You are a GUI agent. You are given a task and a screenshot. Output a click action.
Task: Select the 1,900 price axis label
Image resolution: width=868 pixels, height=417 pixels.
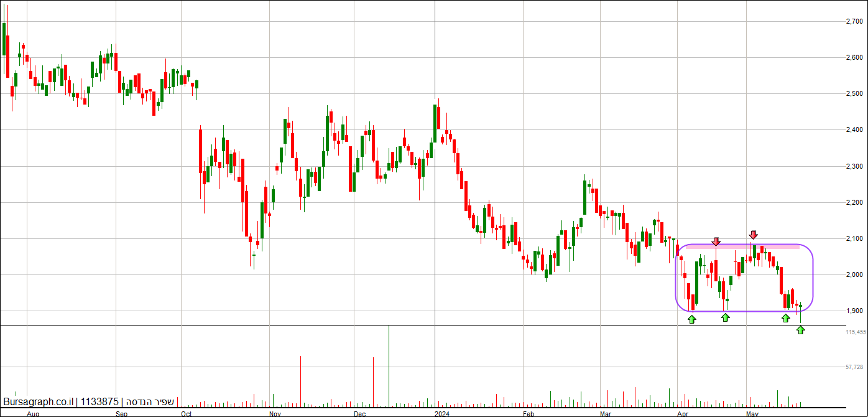tap(854, 311)
